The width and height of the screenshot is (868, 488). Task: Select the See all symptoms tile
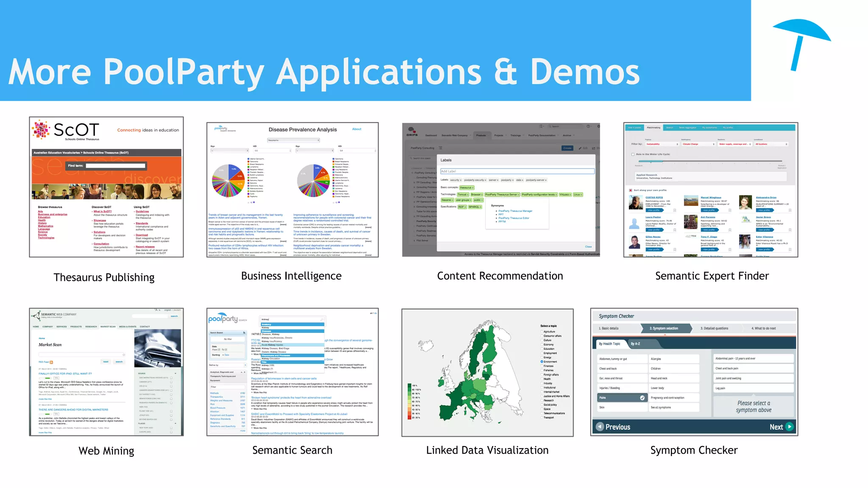(x=674, y=408)
